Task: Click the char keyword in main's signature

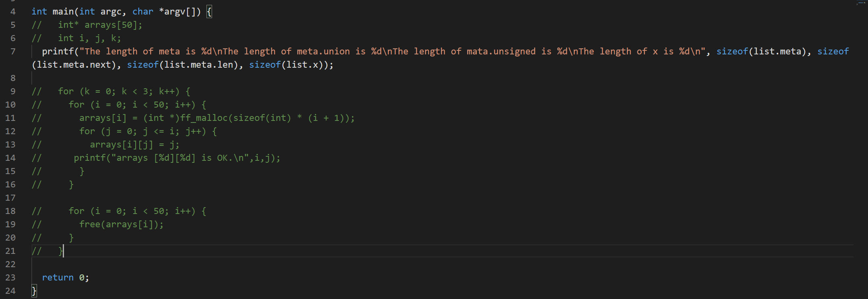Action: (x=142, y=12)
